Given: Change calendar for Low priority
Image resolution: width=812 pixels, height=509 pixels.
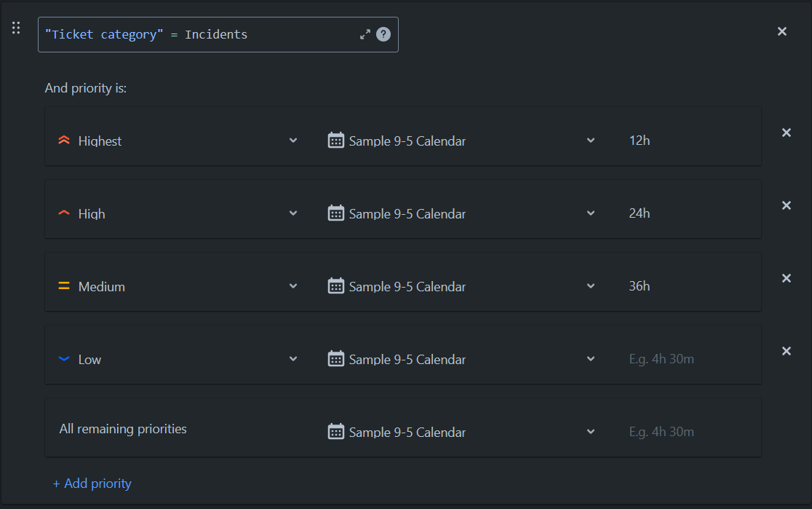Looking at the screenshot, I should tap(461, 359).
